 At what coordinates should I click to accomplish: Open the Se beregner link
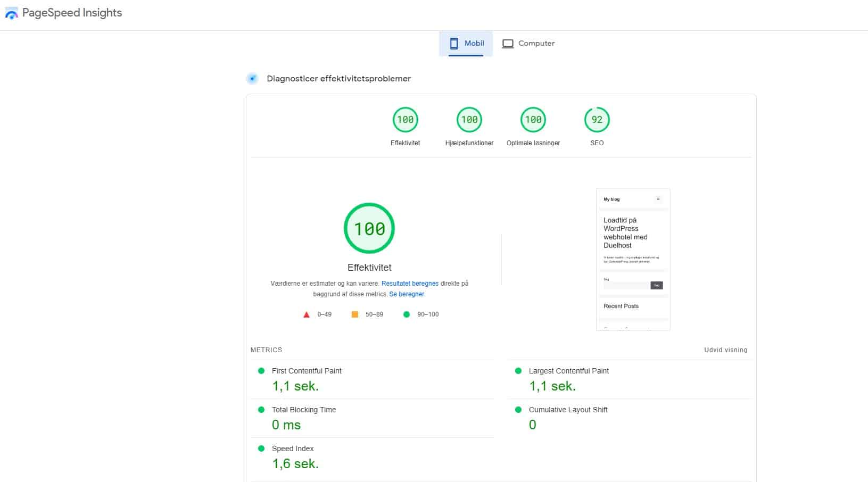pos(407,294)
